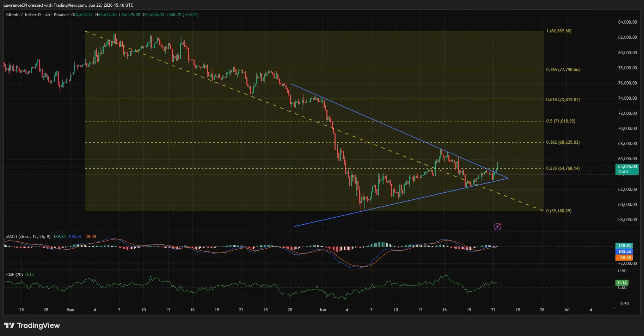This screenshot has height=336, width=644.
Task: Click the MACD legend value 100.44
Action: (x=75, y=237)
